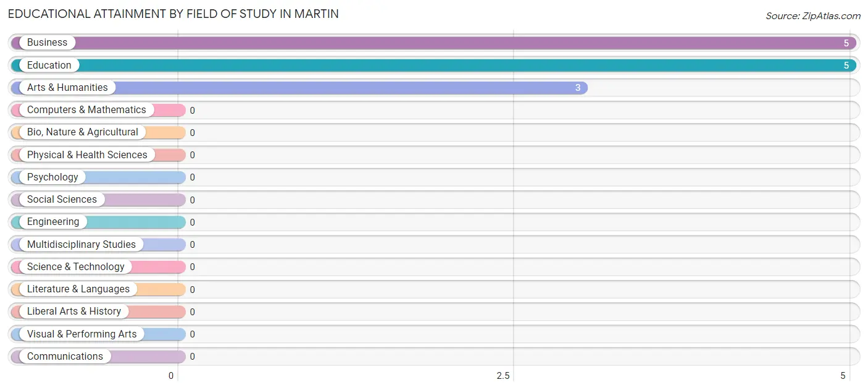The width and height of the screenshot is (868, 390).
Task: Click value 0 beside Psychology bar
Action: click(x=193, y=177)
